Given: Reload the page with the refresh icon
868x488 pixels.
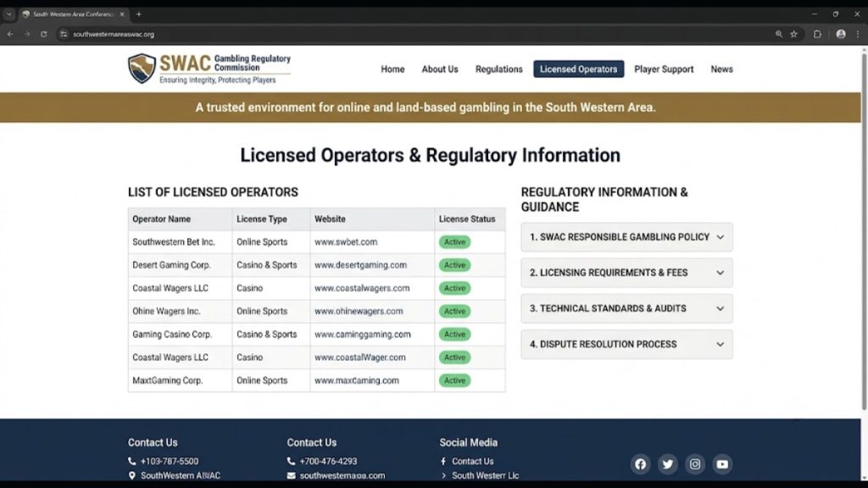Looking at the screenshot, I should click(x=44, y=34).
